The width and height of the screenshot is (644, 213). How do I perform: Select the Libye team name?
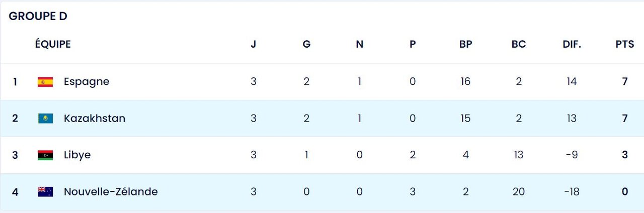[77, 155]
